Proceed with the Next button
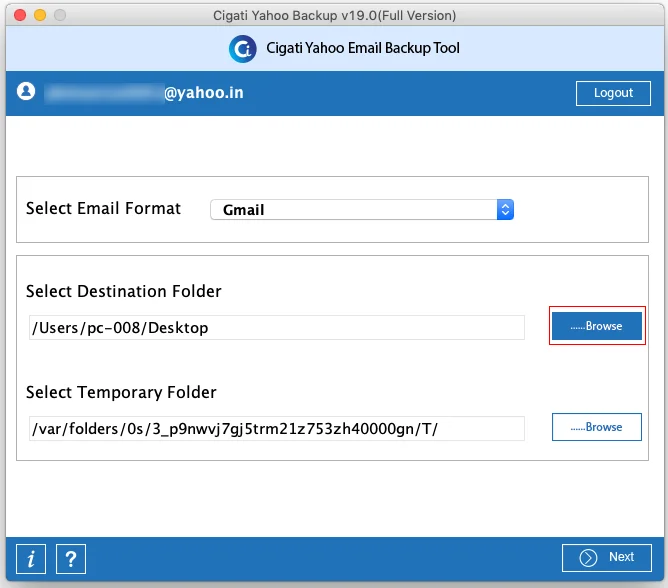This screenshot has height=588, width=668. (x=607, y=557)
